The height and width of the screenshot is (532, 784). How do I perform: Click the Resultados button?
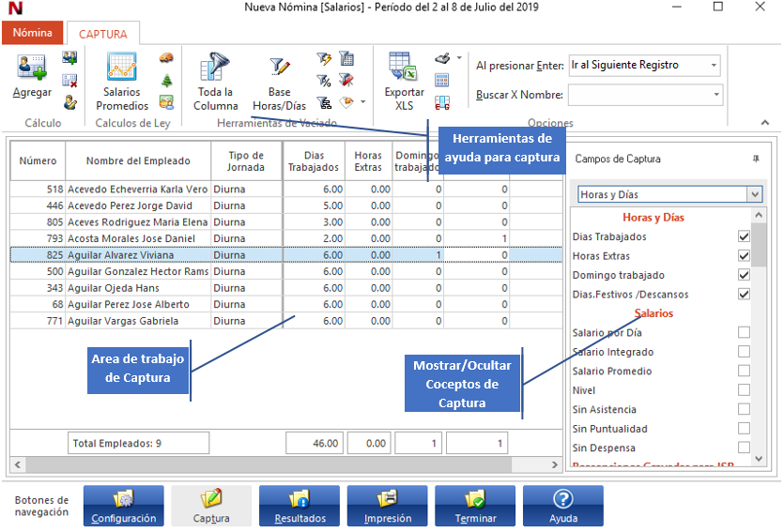click(x=300, y=506)
